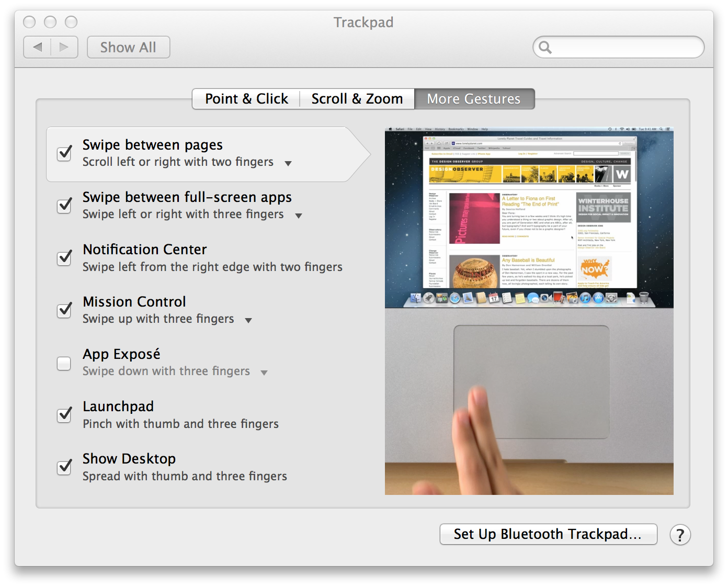
Task: Go back using the left arrow button
Action: pos(37,47)
